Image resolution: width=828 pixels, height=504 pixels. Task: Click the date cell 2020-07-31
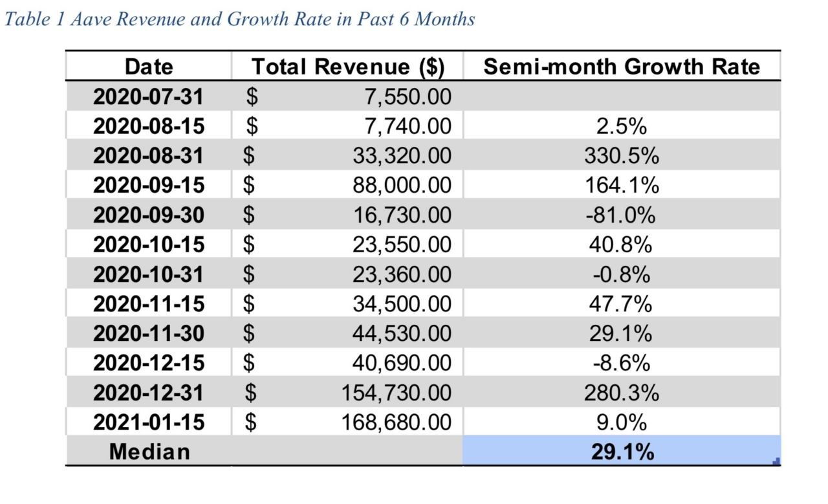click(149, 97)
